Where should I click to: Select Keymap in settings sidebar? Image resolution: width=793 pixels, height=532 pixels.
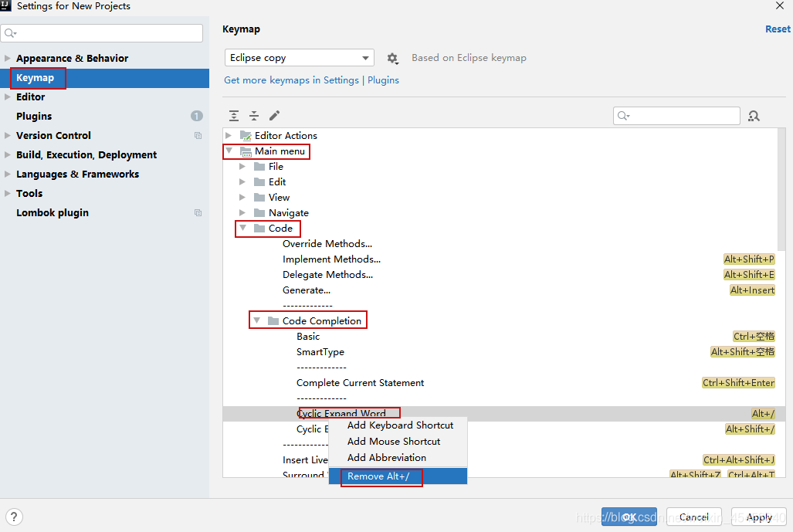click(105, 78)
